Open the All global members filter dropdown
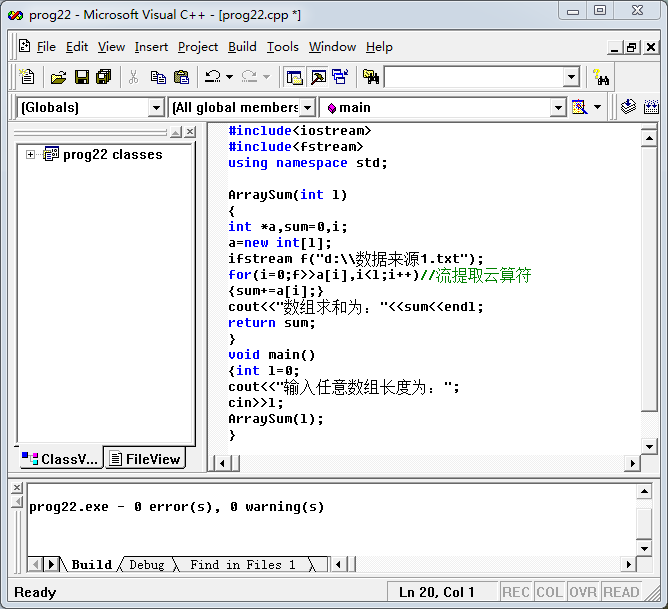The width and height of the screenshot is (668, 609). point(307,107)
